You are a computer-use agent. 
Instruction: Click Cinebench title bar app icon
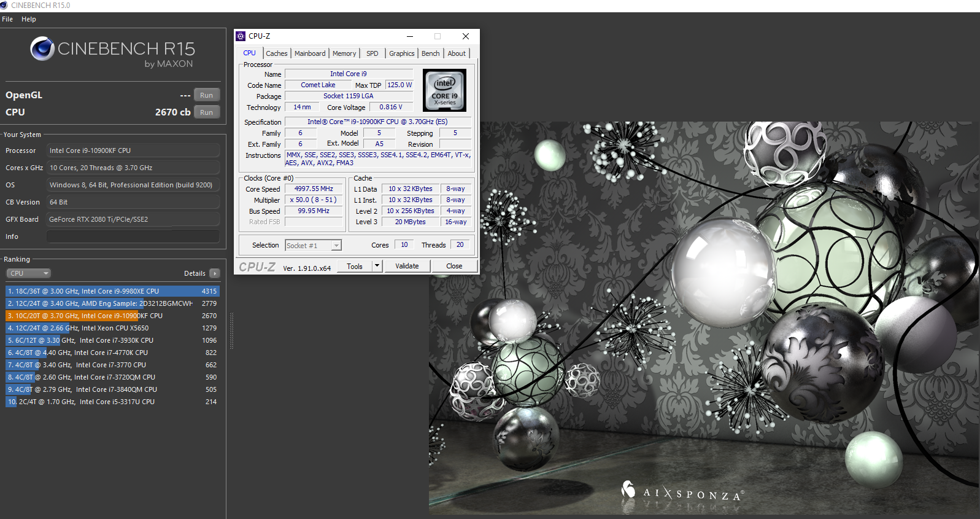4,5
